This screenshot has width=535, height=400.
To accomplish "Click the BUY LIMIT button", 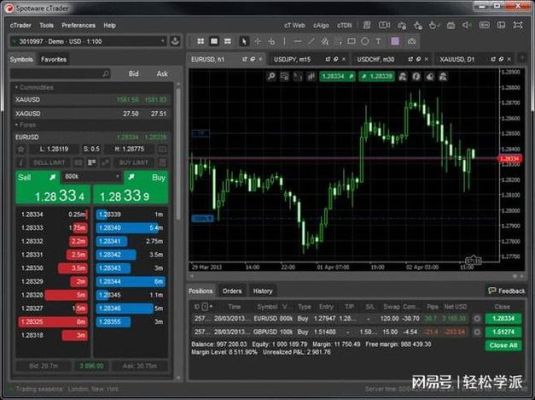I will (x=133, y=163).
